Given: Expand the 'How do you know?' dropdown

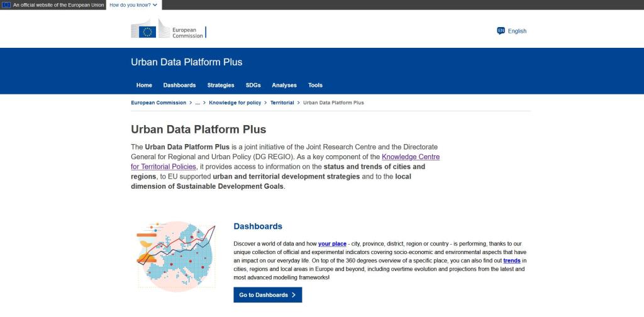Looking at the screenshot, I should coord(133,5).
